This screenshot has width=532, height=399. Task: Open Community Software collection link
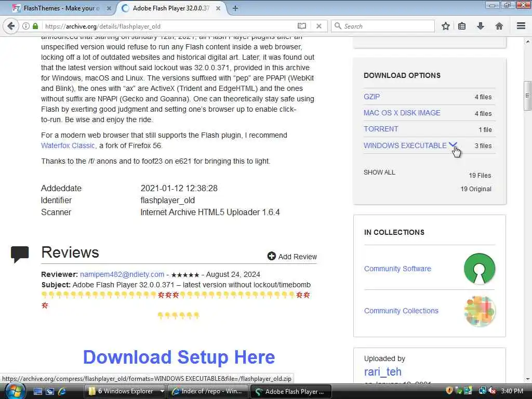click(x=397, y=269)
